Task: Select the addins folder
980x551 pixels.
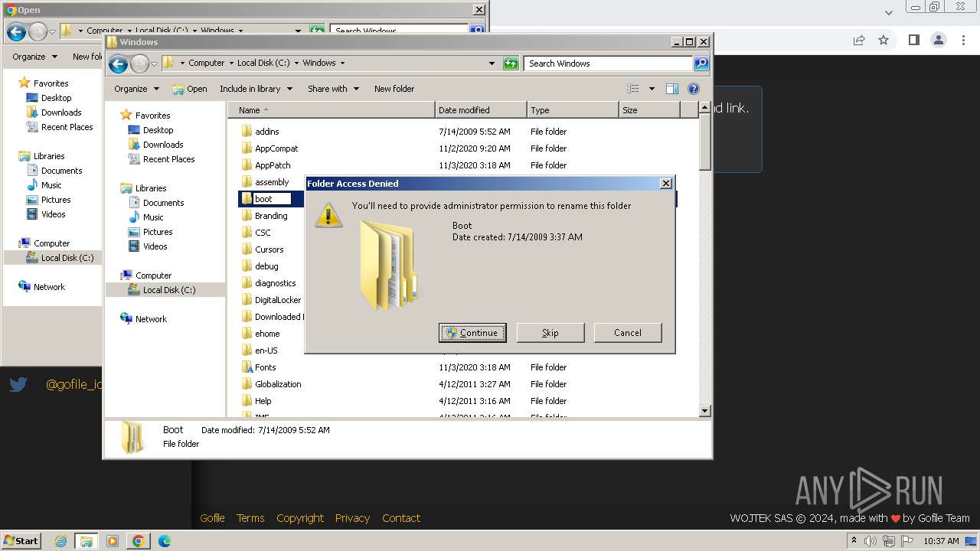Action: click(x=266, y=132)
